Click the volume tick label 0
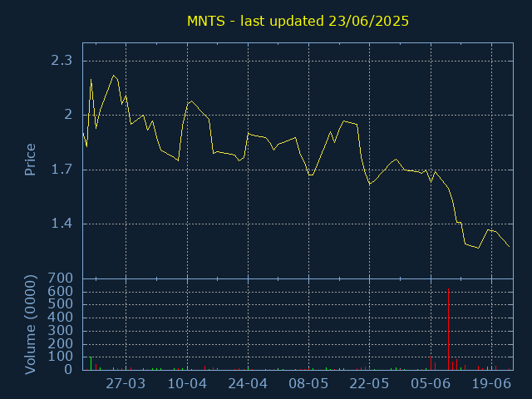Screen dimensions: 532x399 click(x=68, y=369)
